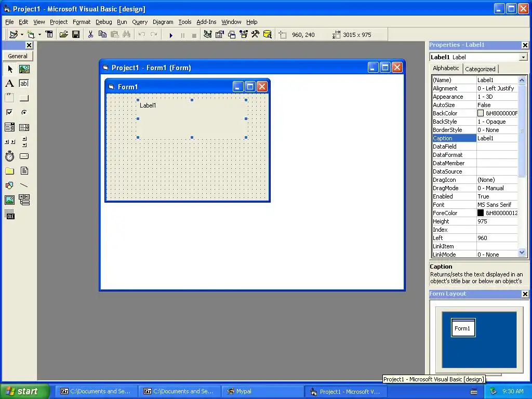Select the Caption property row
532x399 pixels.
pos(475,138)
